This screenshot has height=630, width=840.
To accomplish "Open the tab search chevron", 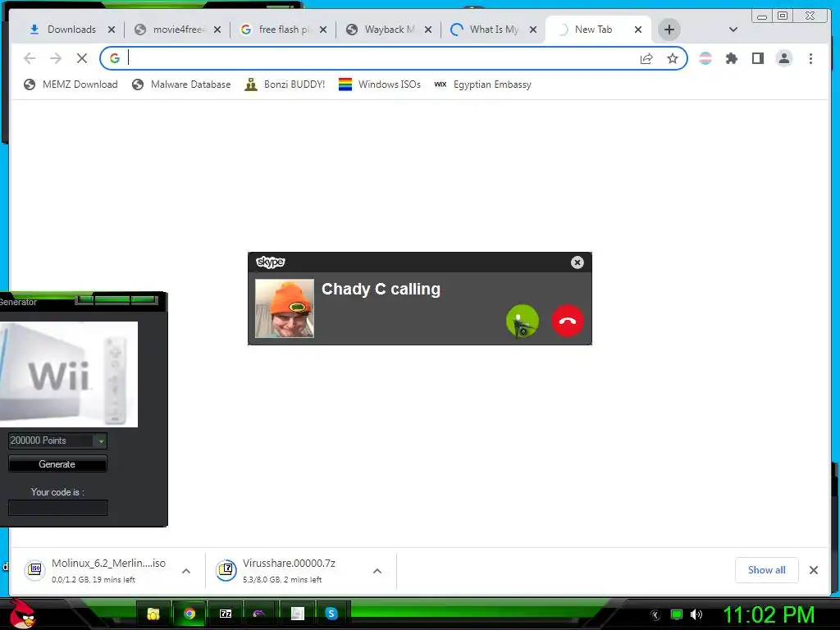I will [x=733, y=30].
